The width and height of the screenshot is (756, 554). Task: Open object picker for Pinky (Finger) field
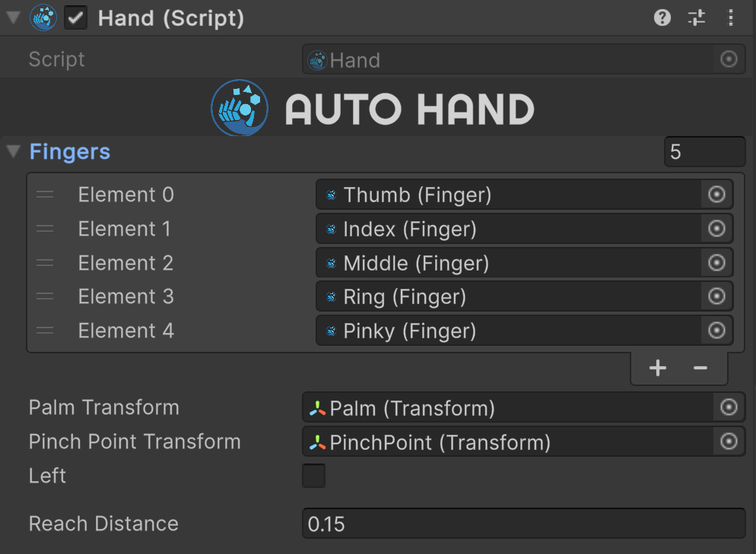tap(717, 331)
